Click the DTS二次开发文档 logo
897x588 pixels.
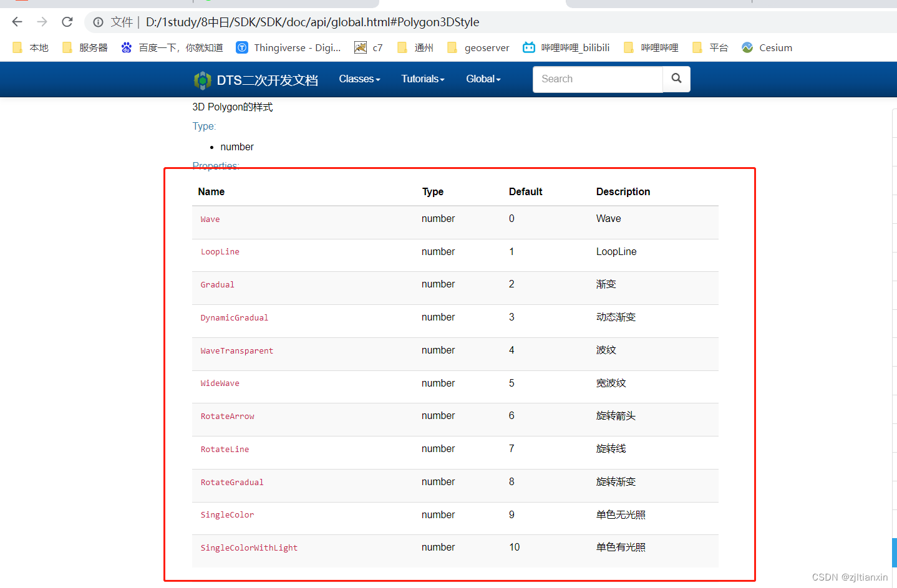[x=256, y=80]
